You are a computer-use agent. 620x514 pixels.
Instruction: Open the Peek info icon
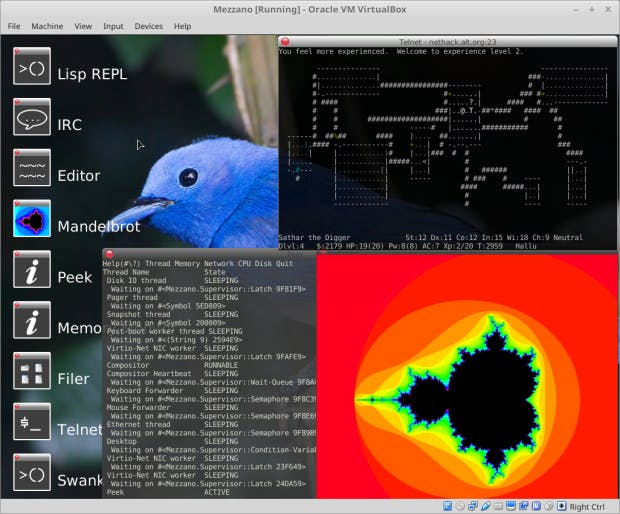[x=32, y=269]
